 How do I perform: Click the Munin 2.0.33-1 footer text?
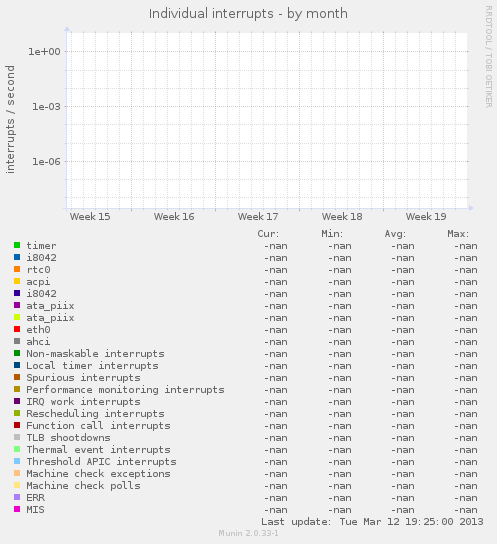pyautogui.click(x=248, y=533)
